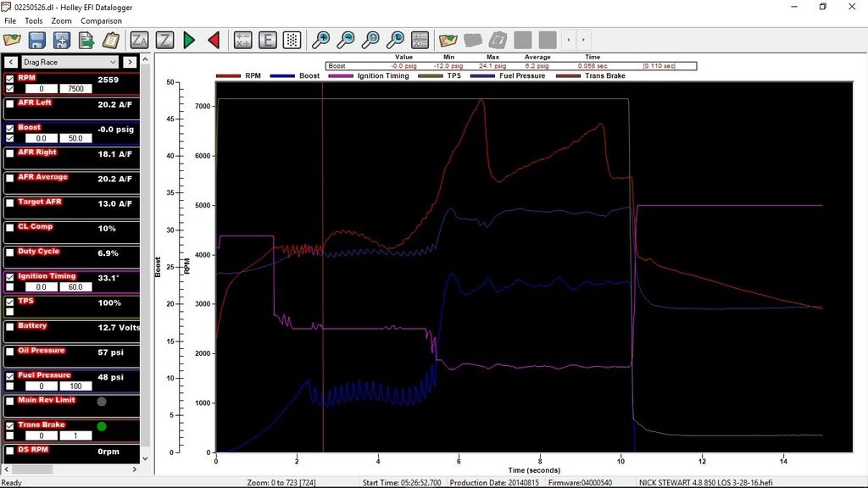Click the save-as floppy with plus icon
Screen dimensions: 868x488
pyautogui.click(x=61, y=40)
